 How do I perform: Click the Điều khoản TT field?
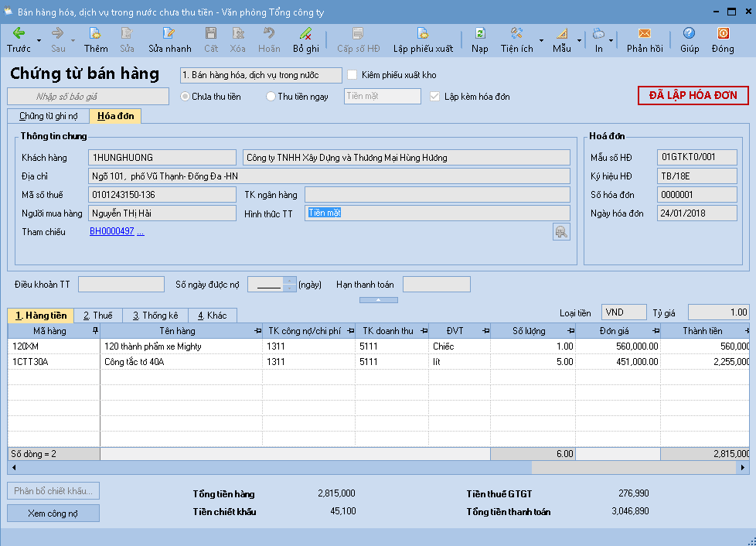click(121, 285)
